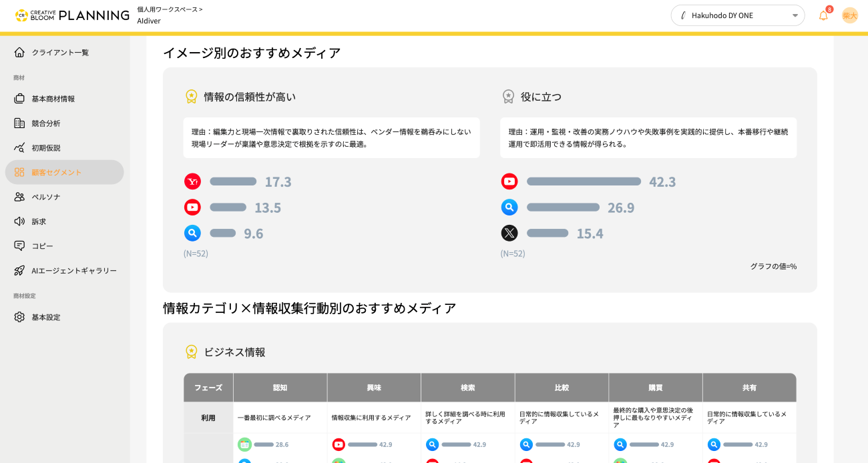868x463 pixels.
Task: Click the LINE icon in the 認知 column
Action: (246, 444)
